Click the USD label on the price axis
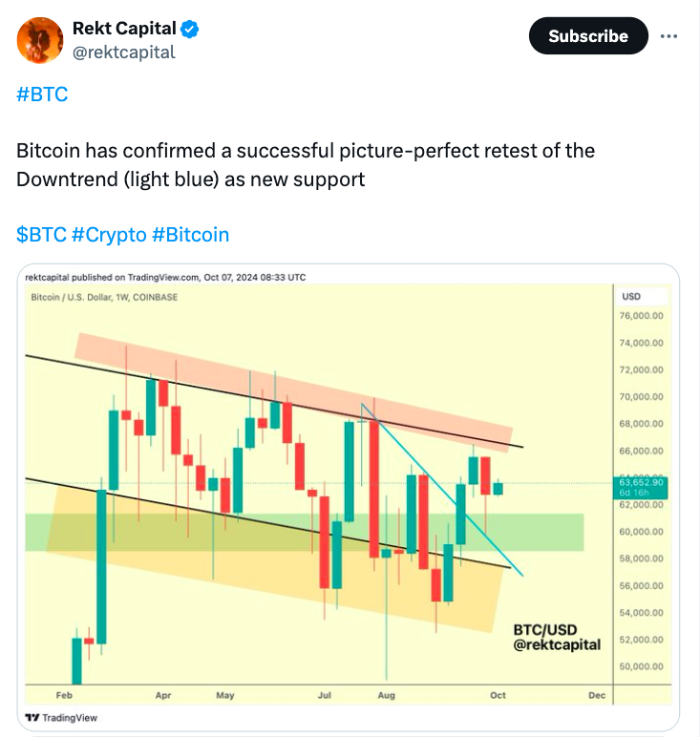Image resolution: width=700 pixels, height=737 pixels. (631, 296)
